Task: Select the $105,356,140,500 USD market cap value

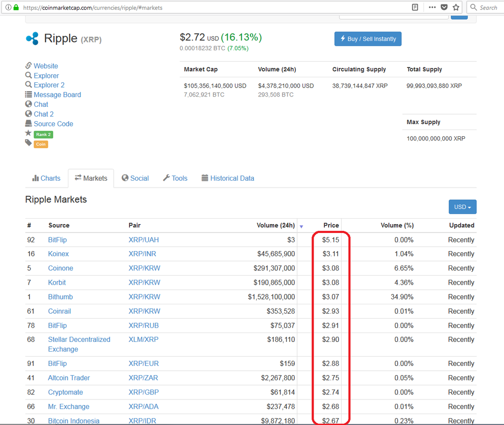Action: coord(215,86)
